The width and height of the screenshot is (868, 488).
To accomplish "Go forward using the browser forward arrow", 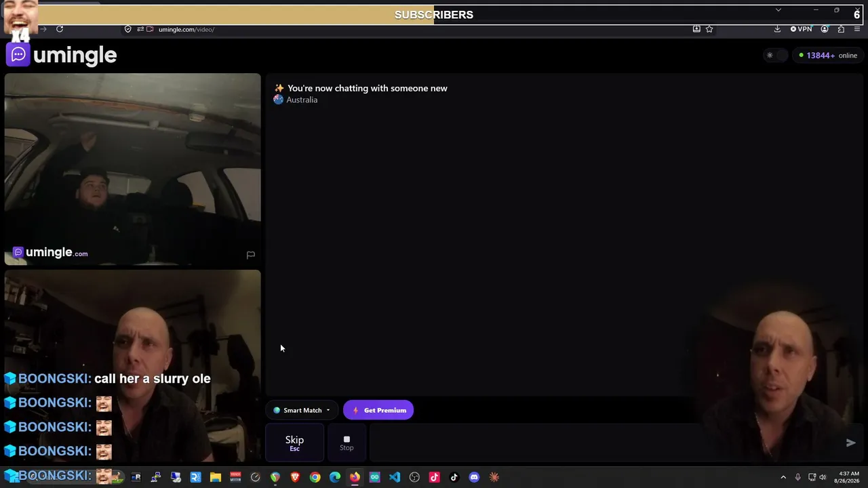I will coord(43,29).
